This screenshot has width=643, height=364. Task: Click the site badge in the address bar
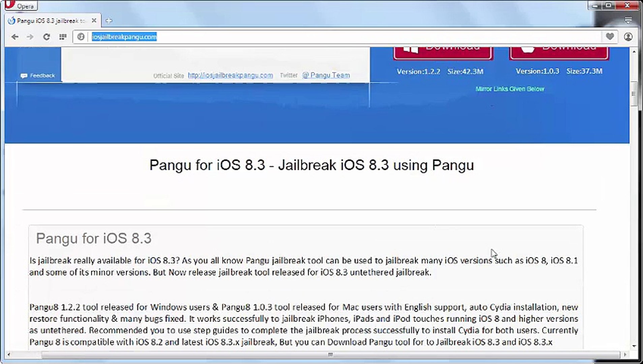81,37
